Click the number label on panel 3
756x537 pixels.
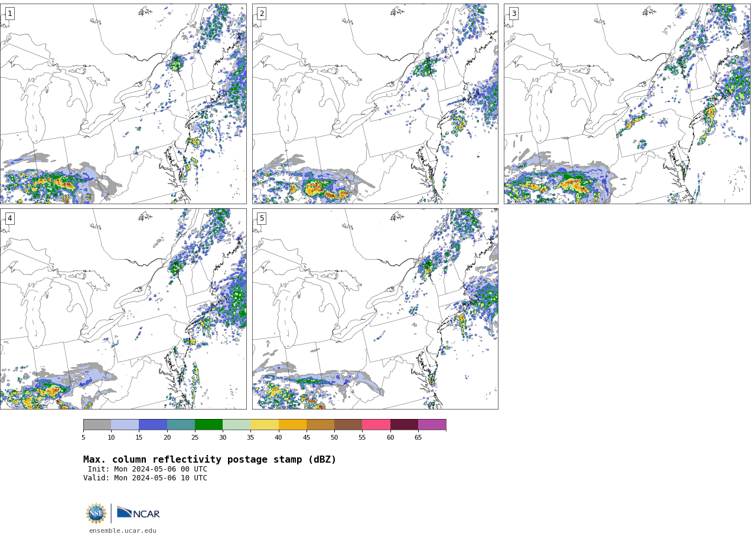513,14
